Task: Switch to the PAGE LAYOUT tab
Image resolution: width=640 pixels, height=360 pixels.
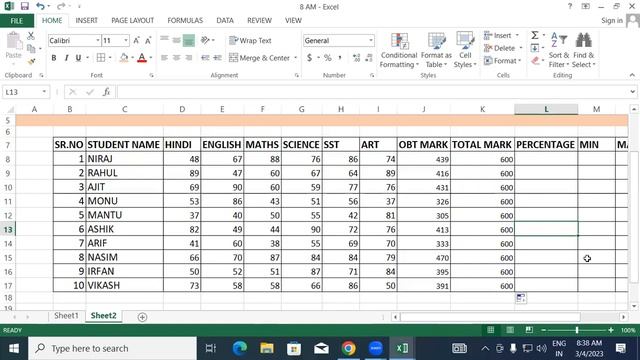Action: click(132, 20)
